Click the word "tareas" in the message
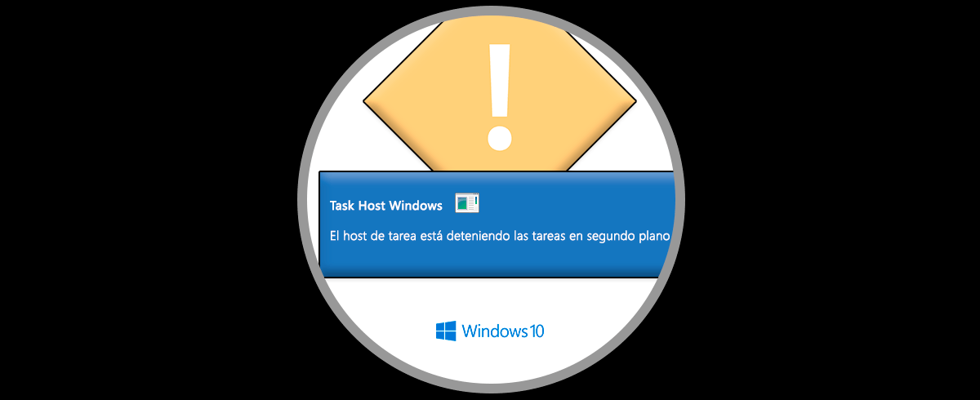 pyautogui.click(x=544, y=236)
